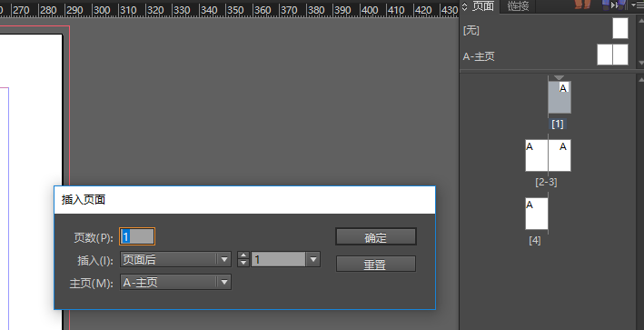The width and height of the screenshot is (644, 330).
Task: Increase the insert page number stepper
Action: tap(243, 255)
